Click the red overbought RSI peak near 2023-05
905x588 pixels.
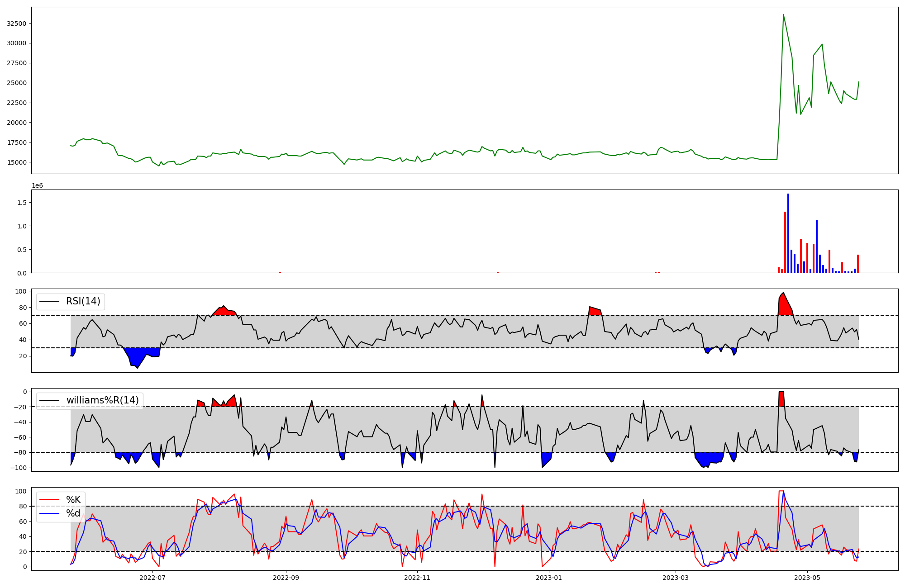click(784, 303)
